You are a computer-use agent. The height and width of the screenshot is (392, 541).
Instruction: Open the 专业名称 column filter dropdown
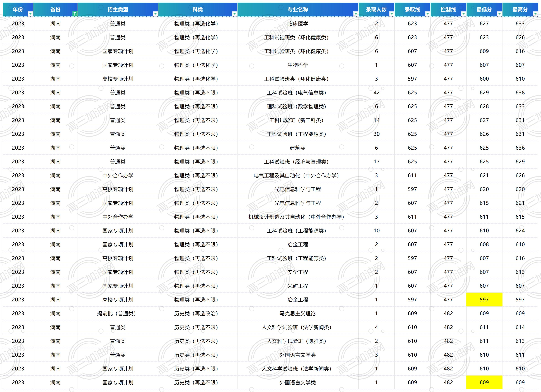(356, 14)
